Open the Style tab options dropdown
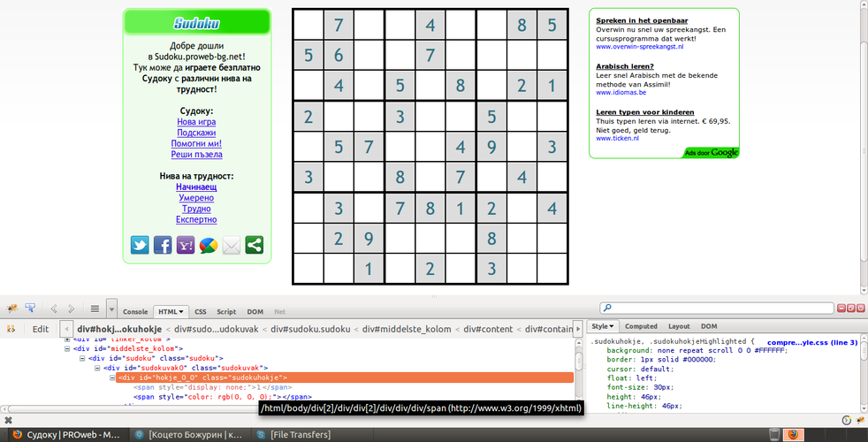The height and width of the screenshot is (442, 868). click(612, 326)
